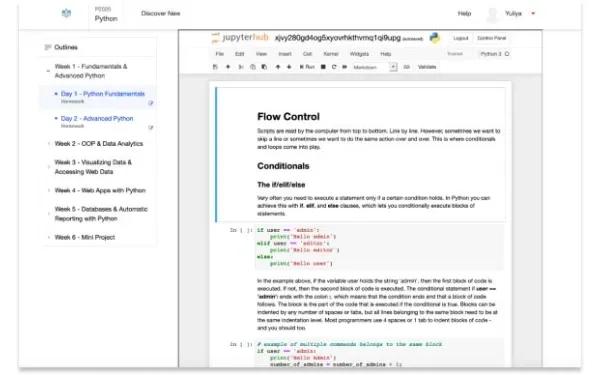Expand Week 4 - Web Apps with Python
The height and width of the screenshot is (375, 600).
click(x=49, y=191)
